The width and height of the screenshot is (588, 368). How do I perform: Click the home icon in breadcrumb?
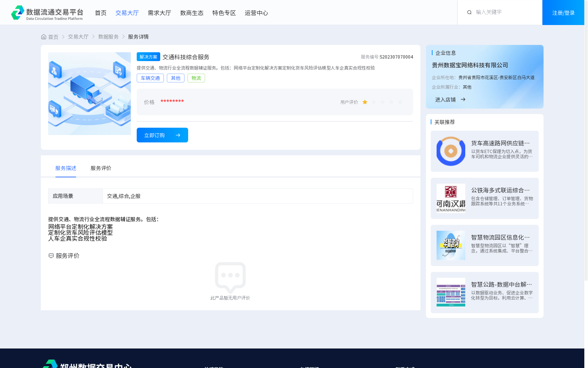[44, 37]
